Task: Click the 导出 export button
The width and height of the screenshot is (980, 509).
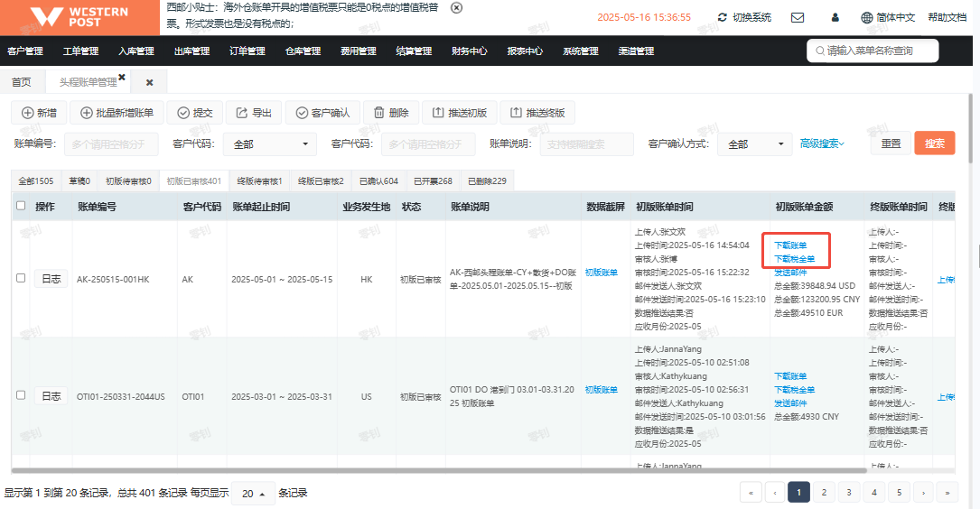Action: (x=253, y=113)
